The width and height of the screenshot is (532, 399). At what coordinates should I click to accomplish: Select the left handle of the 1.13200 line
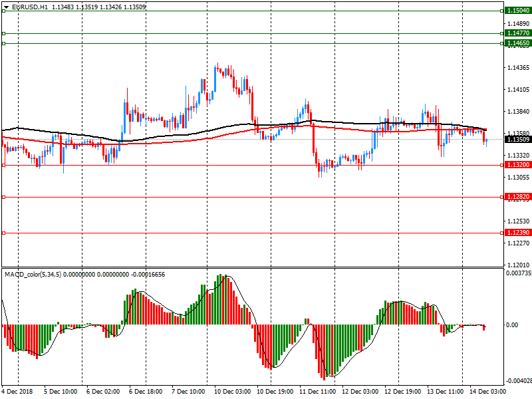point(3,165)
